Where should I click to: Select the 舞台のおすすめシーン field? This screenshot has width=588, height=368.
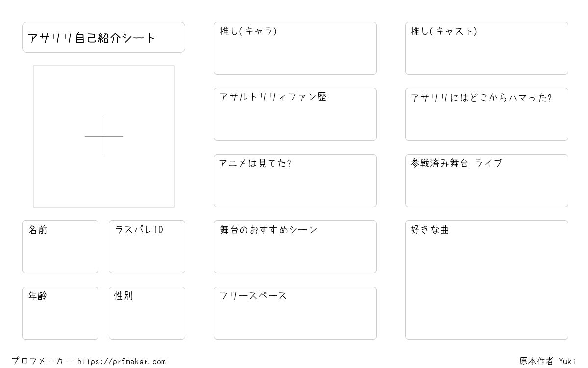coord(295,247)
